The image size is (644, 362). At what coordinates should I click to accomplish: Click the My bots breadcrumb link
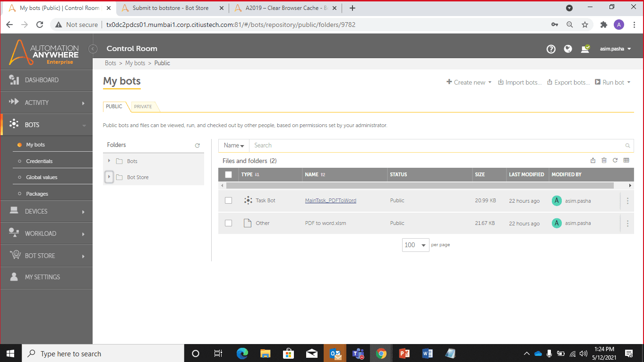135,63
